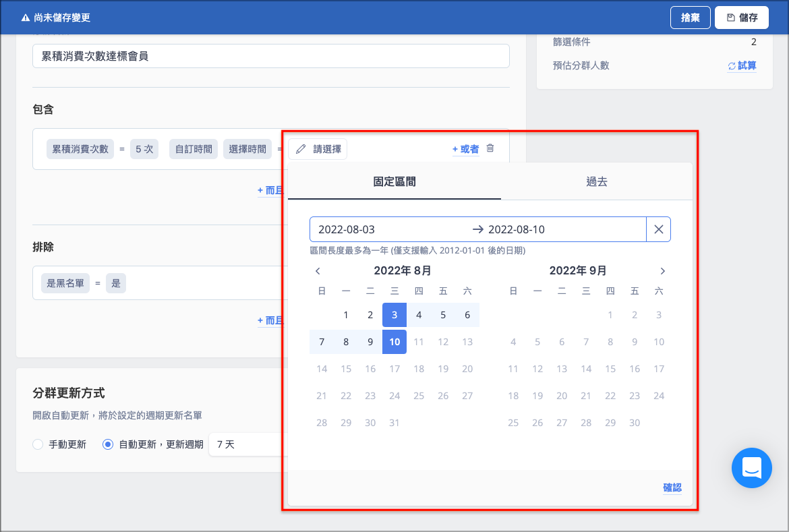Image resolution: width=789 pixels, height=532 pixels.
Task: Clear the date range with the X button
Action: pyautogui.click(x=658, y=229)
